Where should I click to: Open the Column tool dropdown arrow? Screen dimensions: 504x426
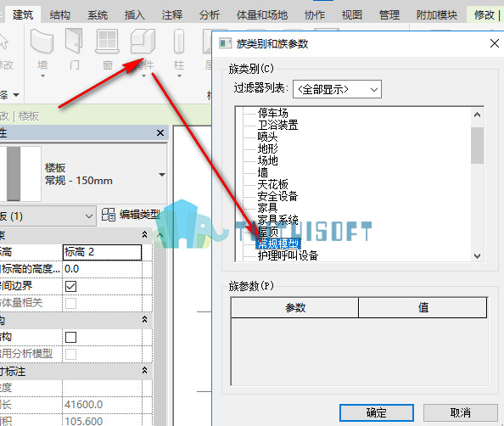[x=179, y=76]
